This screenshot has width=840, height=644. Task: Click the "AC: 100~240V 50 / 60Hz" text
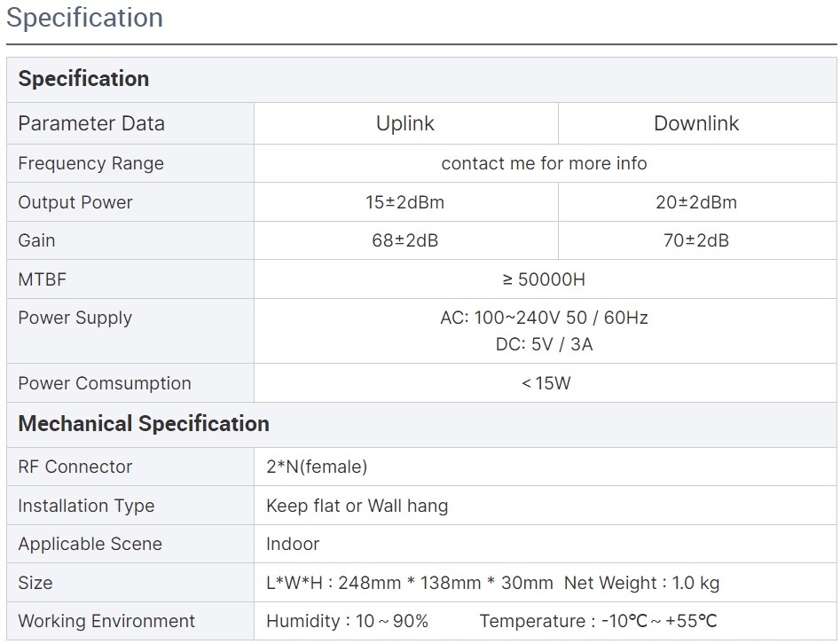click(x=544, y=318)
